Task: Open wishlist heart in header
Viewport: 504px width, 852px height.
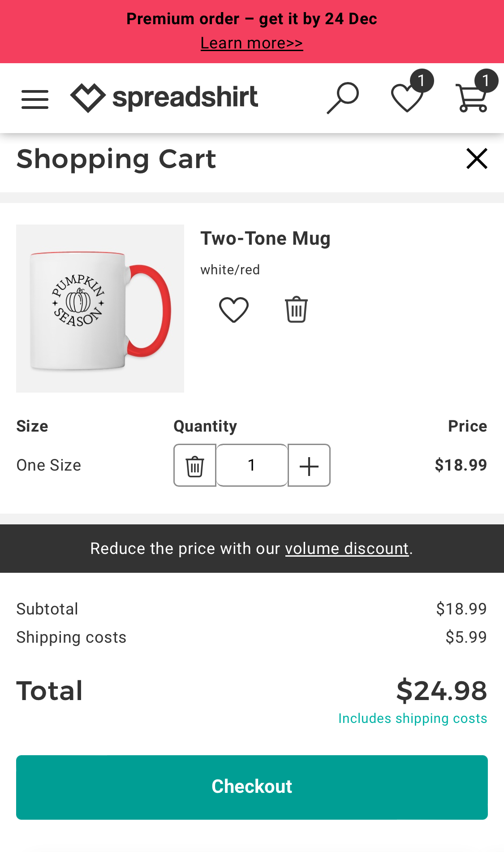Action: (407, 98)
